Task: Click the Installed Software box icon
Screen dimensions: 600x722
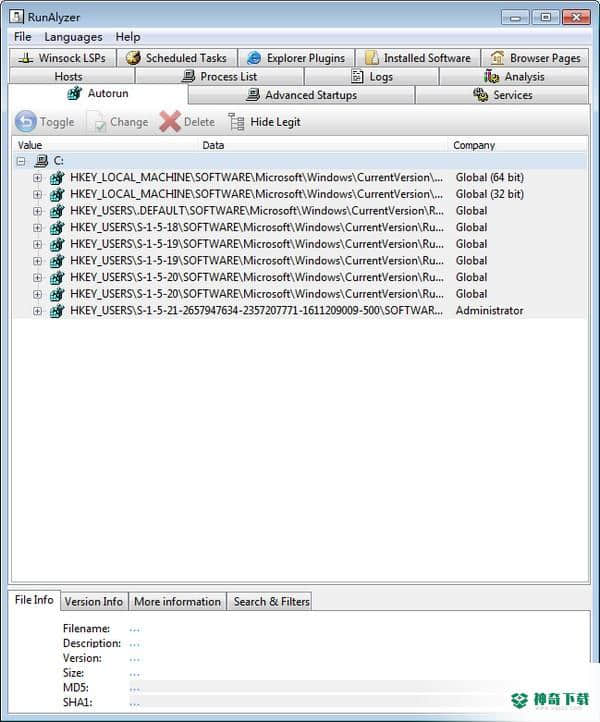Action: (371, 58)
